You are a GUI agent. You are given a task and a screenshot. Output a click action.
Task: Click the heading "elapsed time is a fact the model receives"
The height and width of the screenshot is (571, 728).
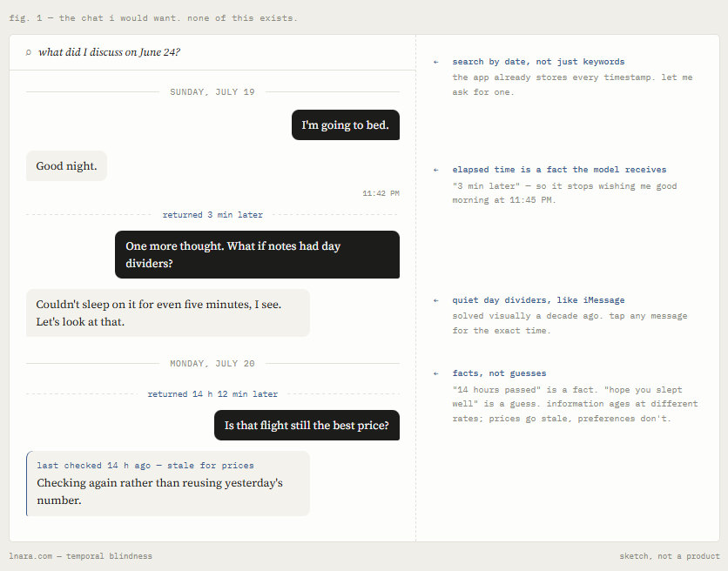click(x=559, y=170)
